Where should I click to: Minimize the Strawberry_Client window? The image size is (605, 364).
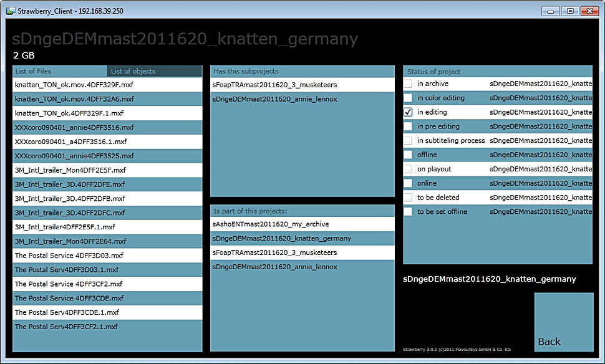(551, 11)
